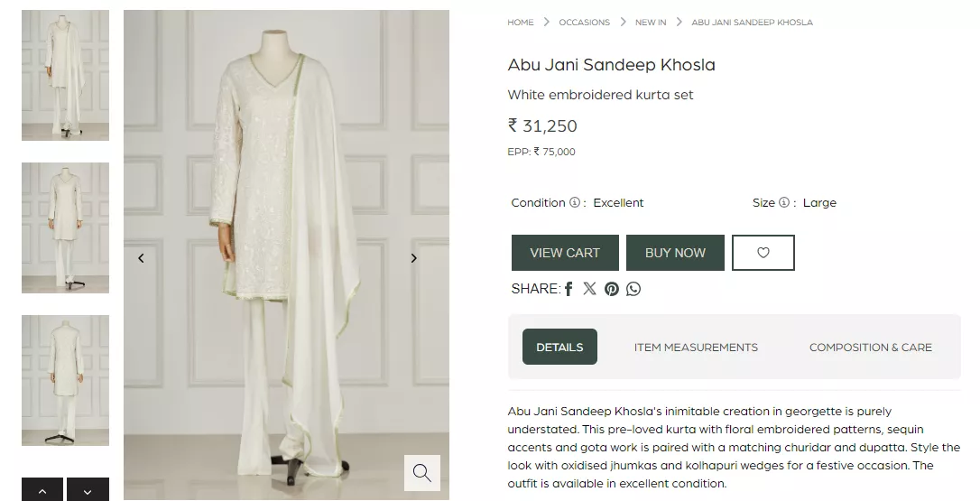
Task: Share the product on Pinterest
Action: coord(612,289)
